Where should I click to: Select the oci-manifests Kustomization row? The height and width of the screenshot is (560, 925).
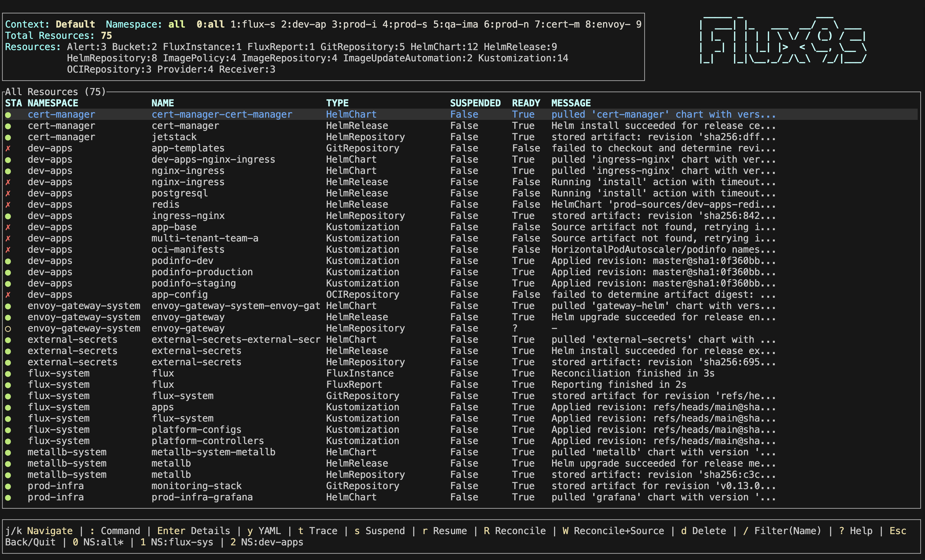[x=188, y=249]
